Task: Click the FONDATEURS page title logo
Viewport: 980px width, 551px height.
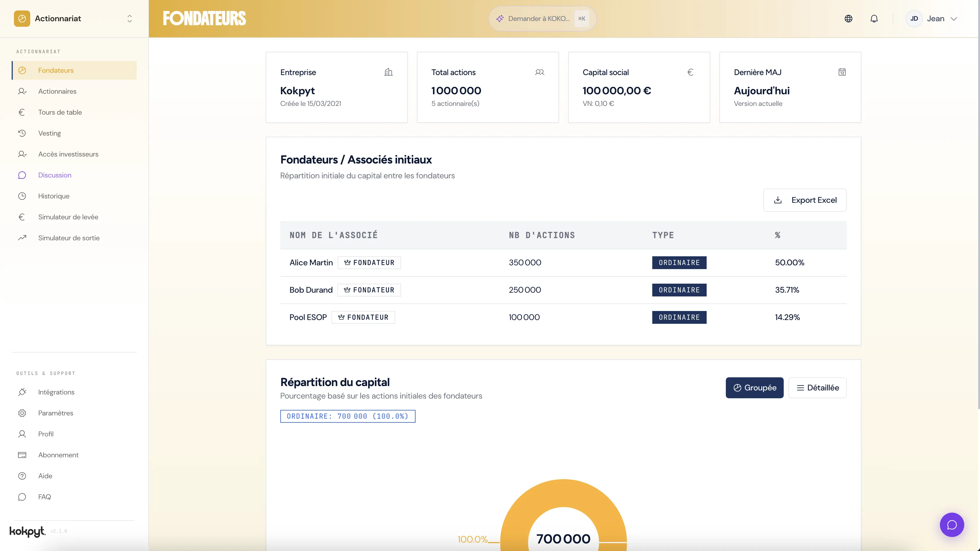Action: pos(205,19)
